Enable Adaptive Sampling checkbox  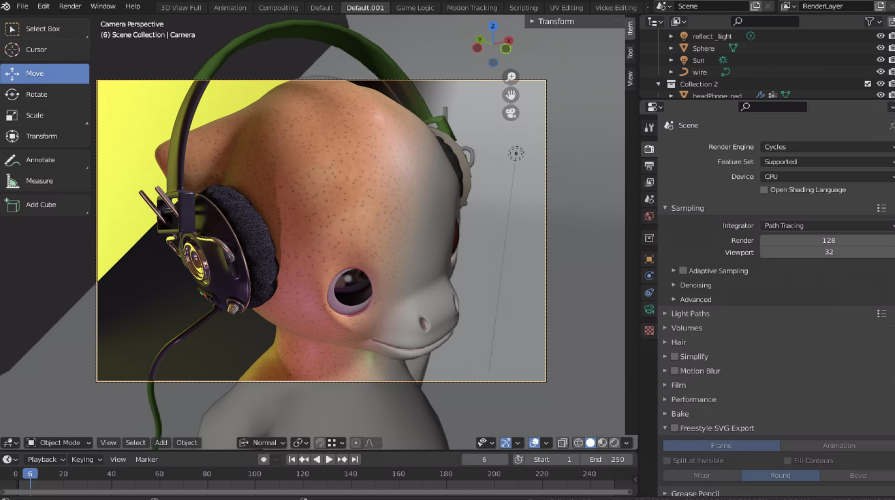pos(683,271)
